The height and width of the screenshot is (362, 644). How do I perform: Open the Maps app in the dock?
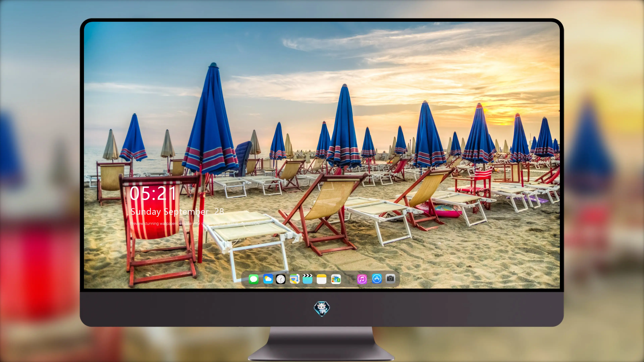click(x=294, y=279)
